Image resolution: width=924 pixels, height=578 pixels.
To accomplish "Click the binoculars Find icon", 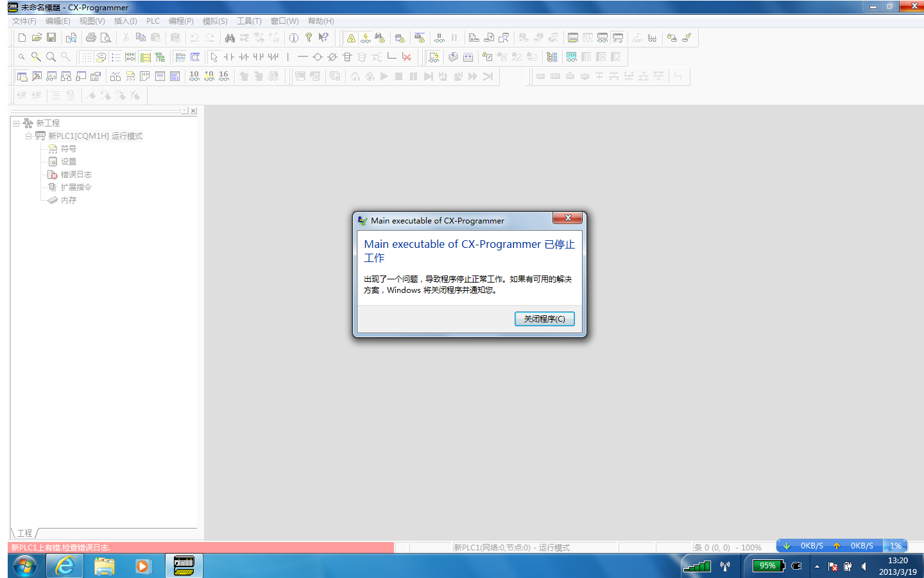I will (230, 38).
